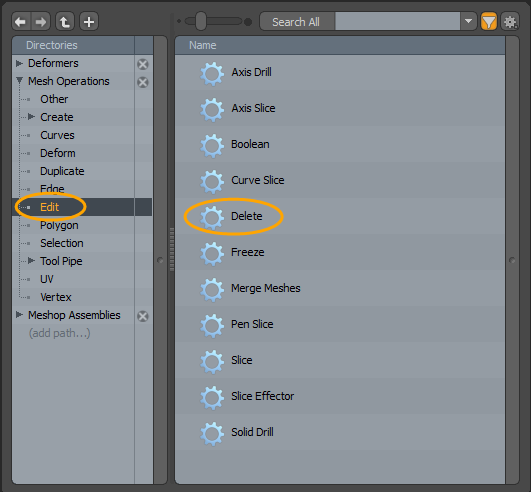Pick the Merge Meshes operation
531x492 pixels.
pyautogui.click(x=266, y=288)
